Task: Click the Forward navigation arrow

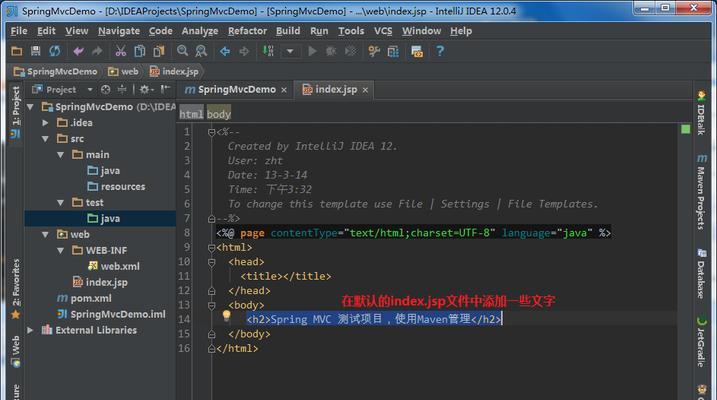Action: click(x=244, y=51)
